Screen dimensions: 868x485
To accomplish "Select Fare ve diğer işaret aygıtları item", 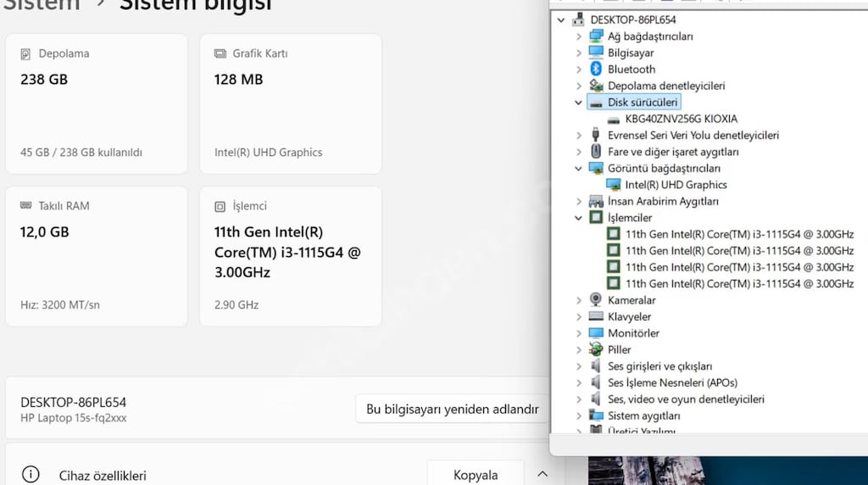I will coord(673,152).
